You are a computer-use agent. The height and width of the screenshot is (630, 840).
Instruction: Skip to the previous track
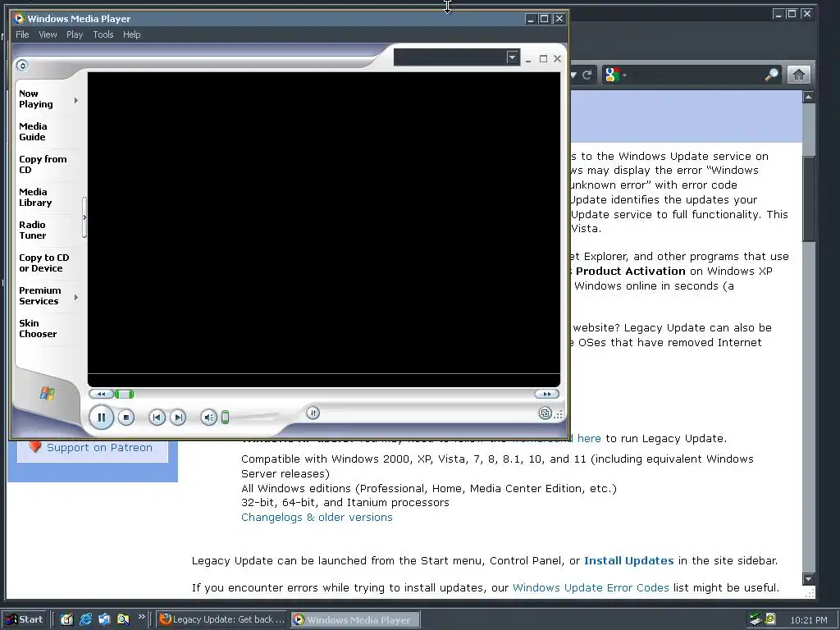pyautogui.click(x=157, y=418)
